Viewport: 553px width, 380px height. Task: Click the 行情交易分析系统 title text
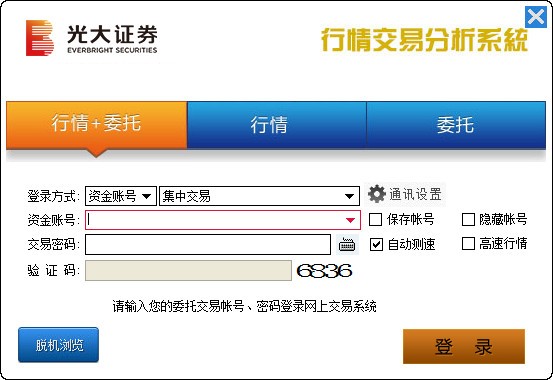click(424, 40)
